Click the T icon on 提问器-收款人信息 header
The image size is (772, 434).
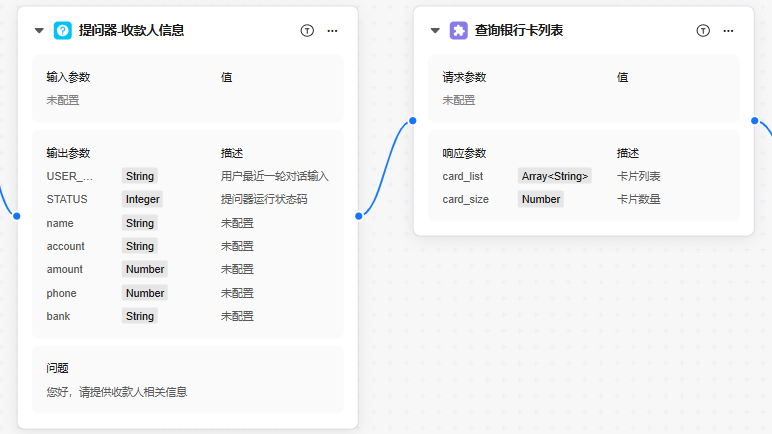pyautogui.click(x=307, y=31)
